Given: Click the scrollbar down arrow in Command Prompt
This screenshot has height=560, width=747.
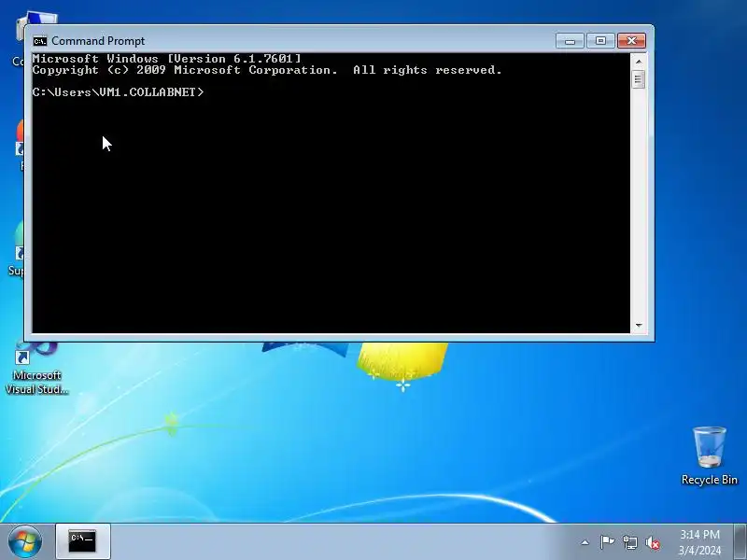Looking at the screenshot, I should [639, 326].
